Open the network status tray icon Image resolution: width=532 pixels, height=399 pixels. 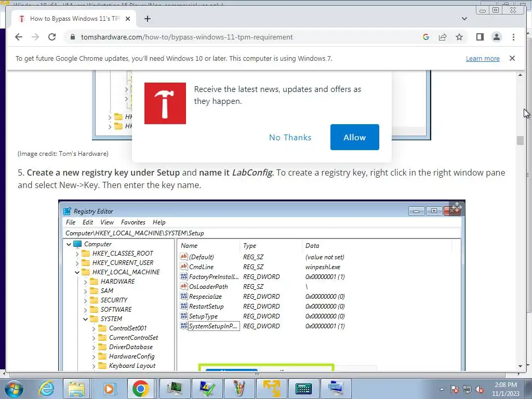pos(467,389)
